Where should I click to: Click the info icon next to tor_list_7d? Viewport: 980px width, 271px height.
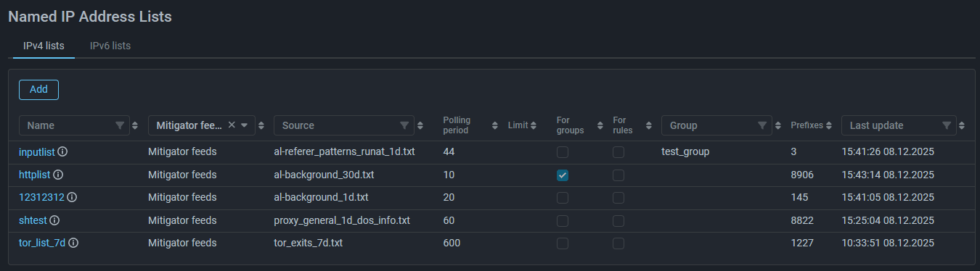pos(73,243)
